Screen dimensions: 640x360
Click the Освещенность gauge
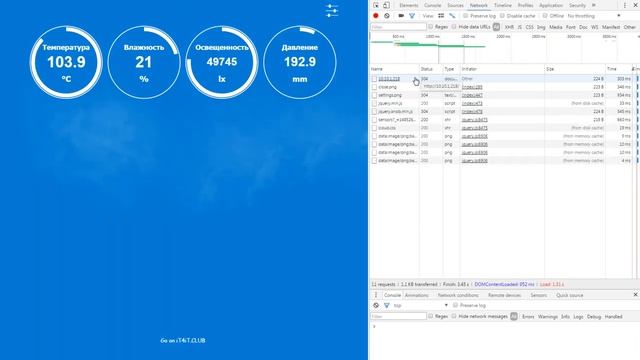click(222, 62)
